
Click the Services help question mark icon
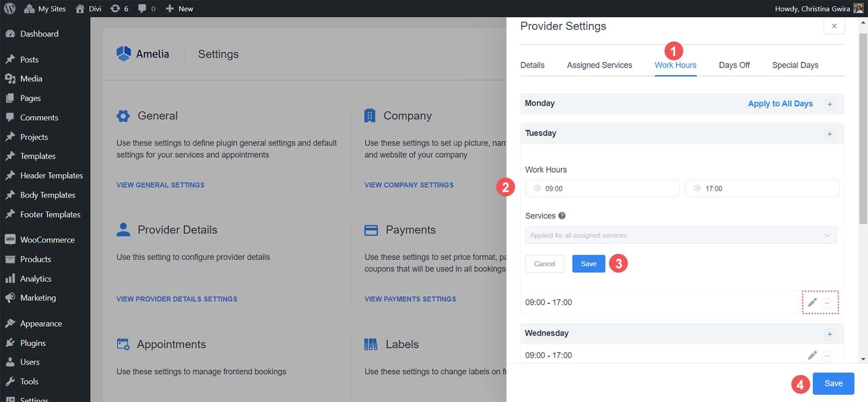pos(562,216)
